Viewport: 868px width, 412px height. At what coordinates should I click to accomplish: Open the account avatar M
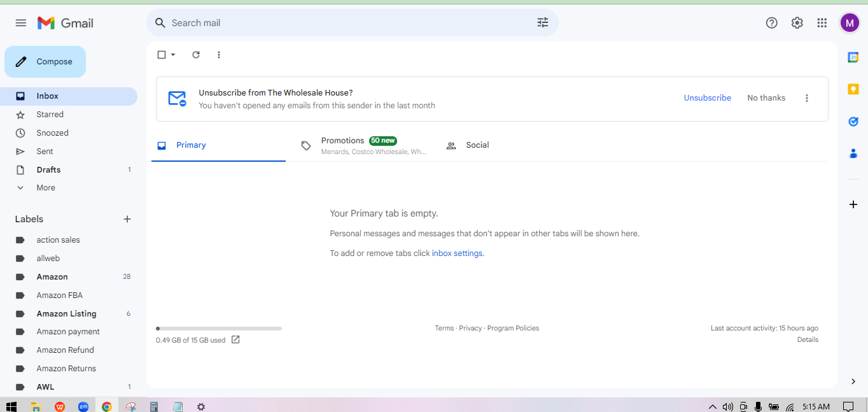click(850, 23)
